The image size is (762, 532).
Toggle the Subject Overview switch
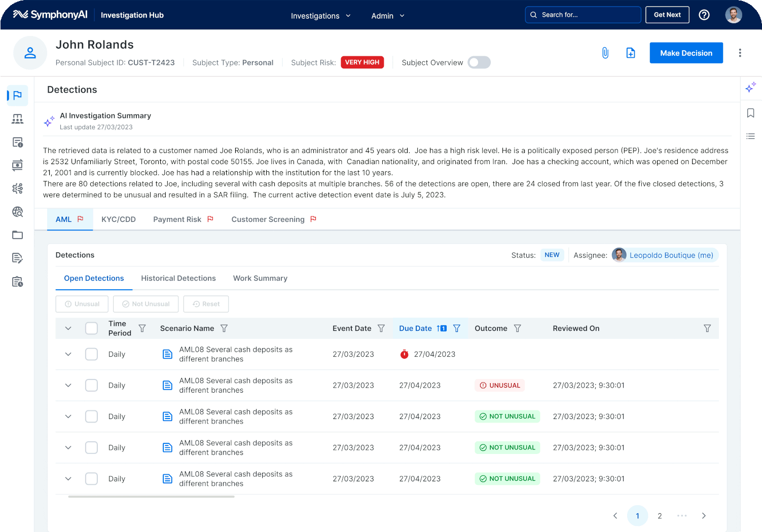pyautogui.click(x=479, y=62)
